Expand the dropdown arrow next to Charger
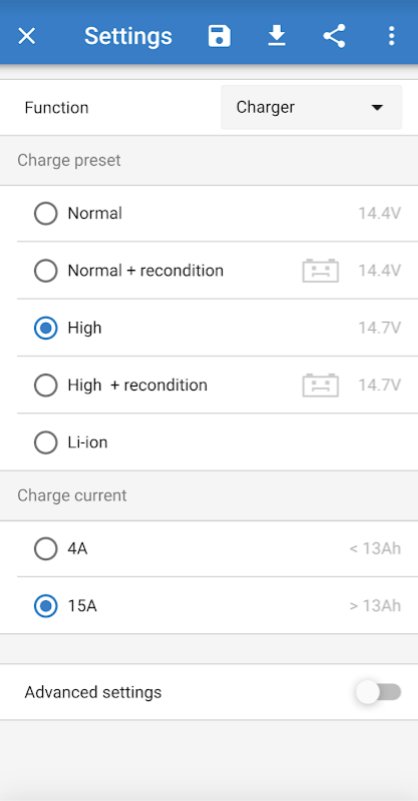 [377, 108]
